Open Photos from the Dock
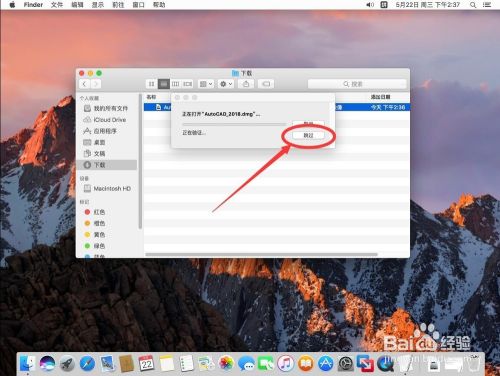 click(226, 363)
